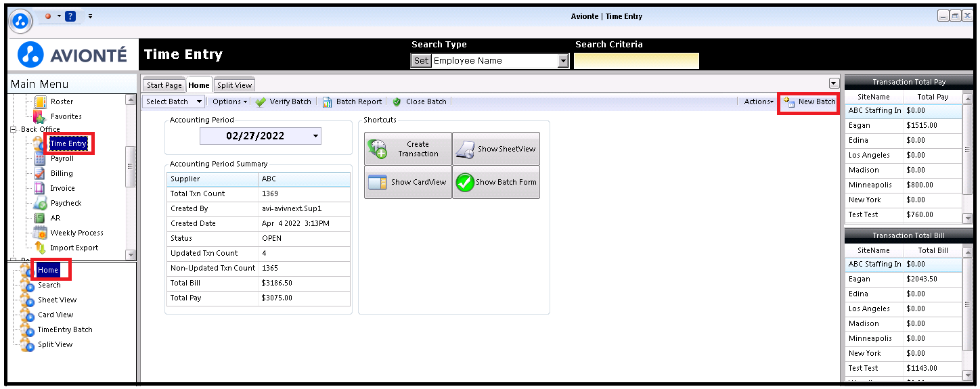The width and height of the screenshot is (980, 389).
Task: Click the Sheet View tree icon
Action: click(x=27, y=300)
